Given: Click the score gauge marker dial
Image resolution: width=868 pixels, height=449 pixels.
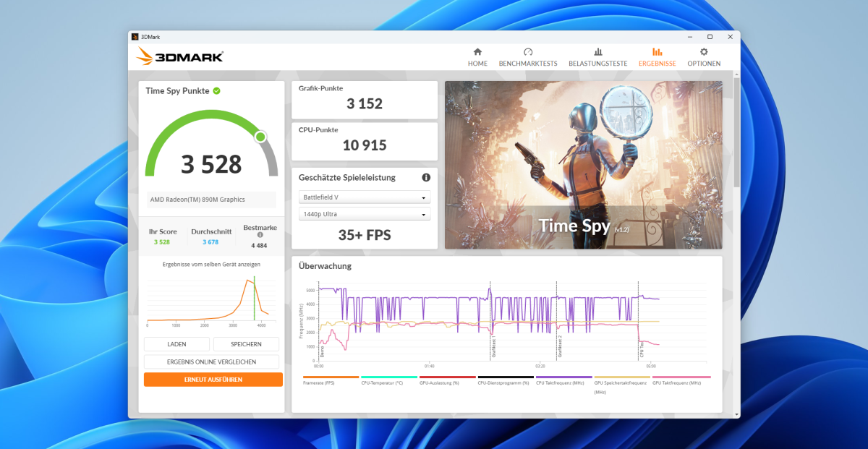Looking at the screenshot, I should pyautogui.click(x=260, y=136).
